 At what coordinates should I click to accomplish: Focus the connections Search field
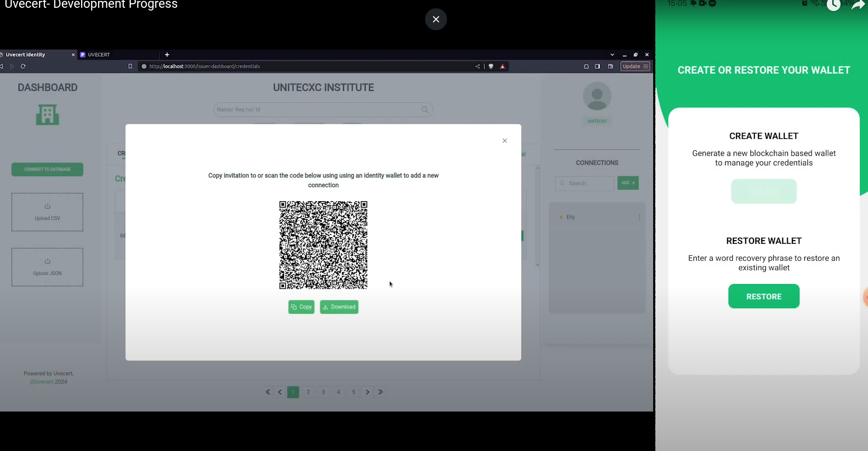[584, 183]
